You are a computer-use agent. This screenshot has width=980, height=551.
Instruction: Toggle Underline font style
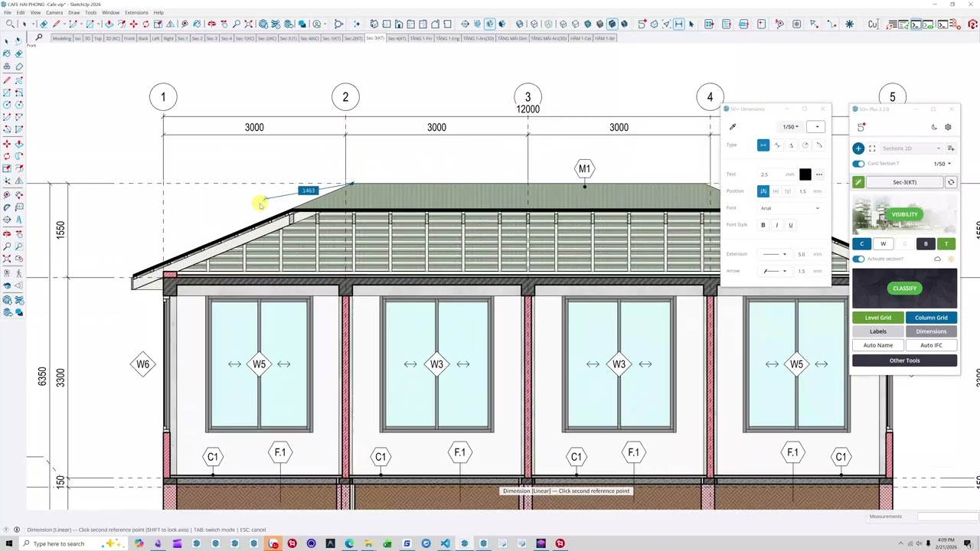pos(791,225)
